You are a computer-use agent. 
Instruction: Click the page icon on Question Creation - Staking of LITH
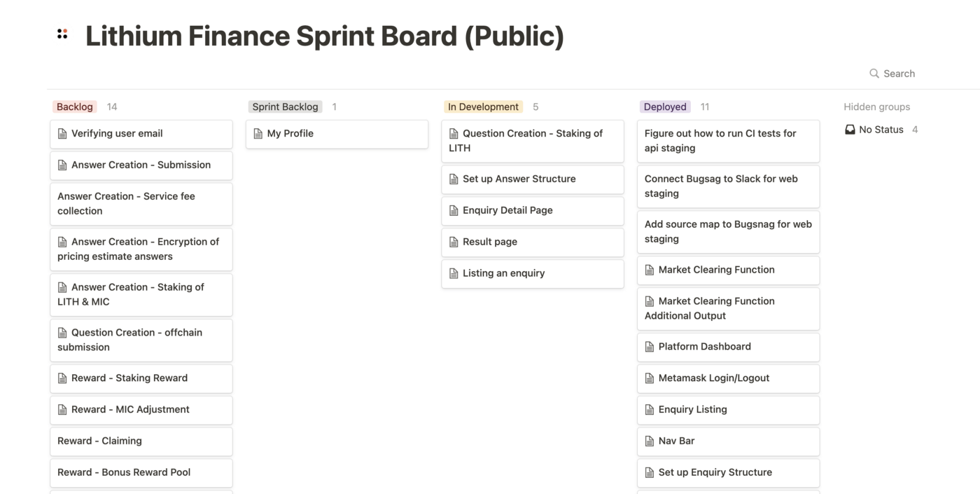coord(454,134)
